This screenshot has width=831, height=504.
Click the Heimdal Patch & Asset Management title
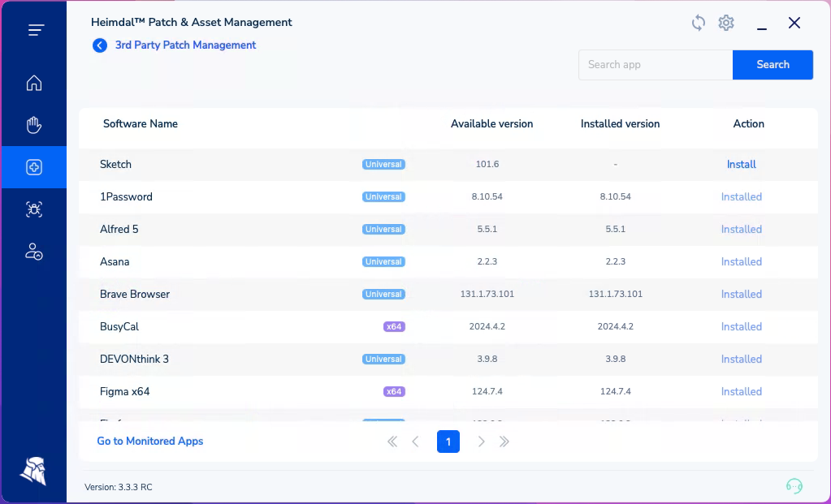click(x=192, y=22)
